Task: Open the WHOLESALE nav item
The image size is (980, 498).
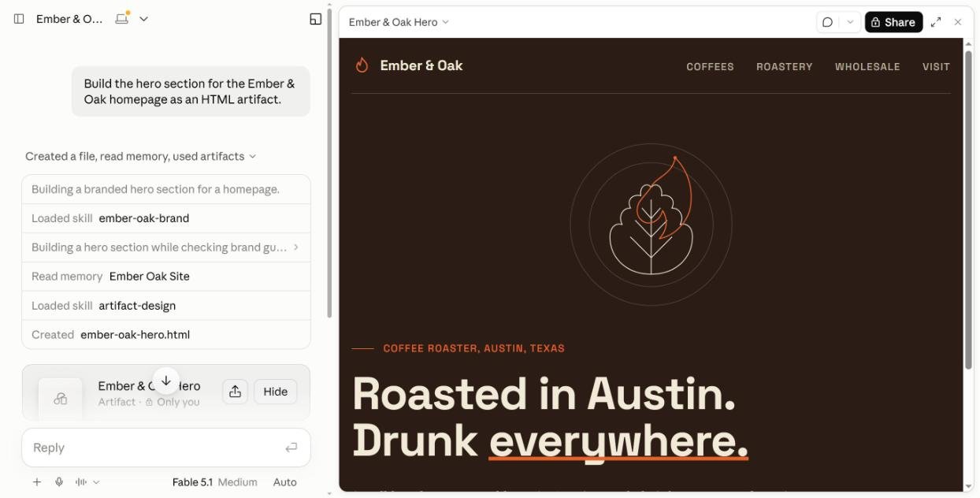Action: click(867, 67)
